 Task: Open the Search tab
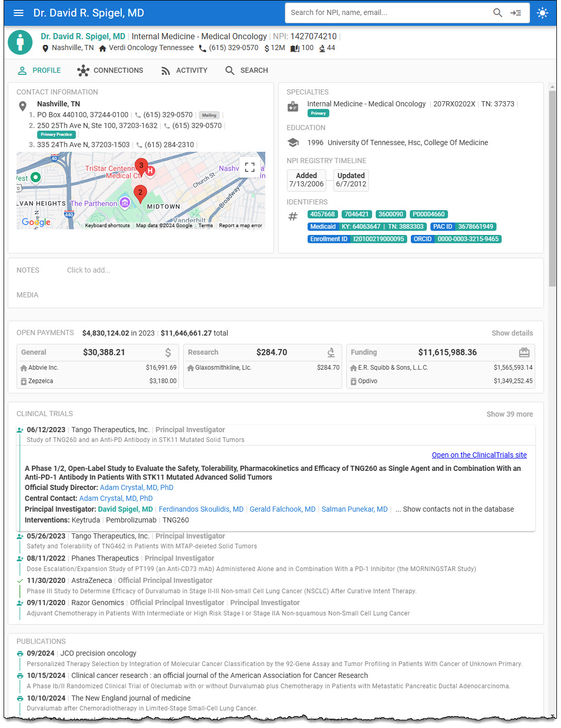click(247, 71)
